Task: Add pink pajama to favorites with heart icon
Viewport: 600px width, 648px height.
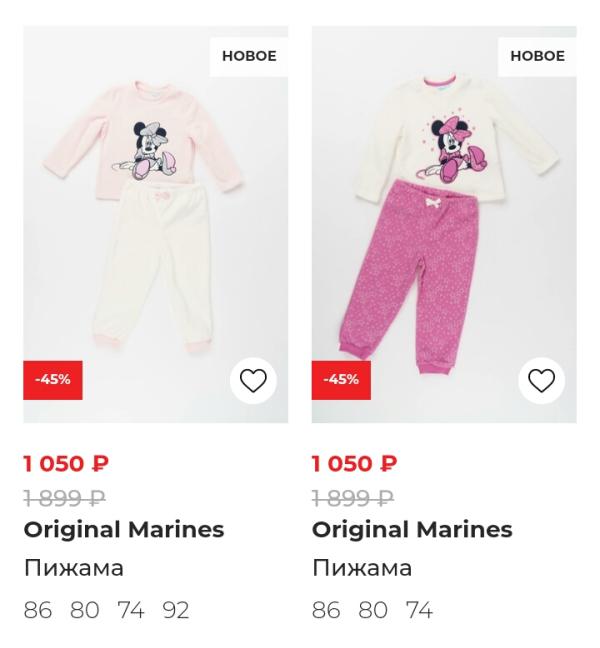Action: (x=253, y=381)
